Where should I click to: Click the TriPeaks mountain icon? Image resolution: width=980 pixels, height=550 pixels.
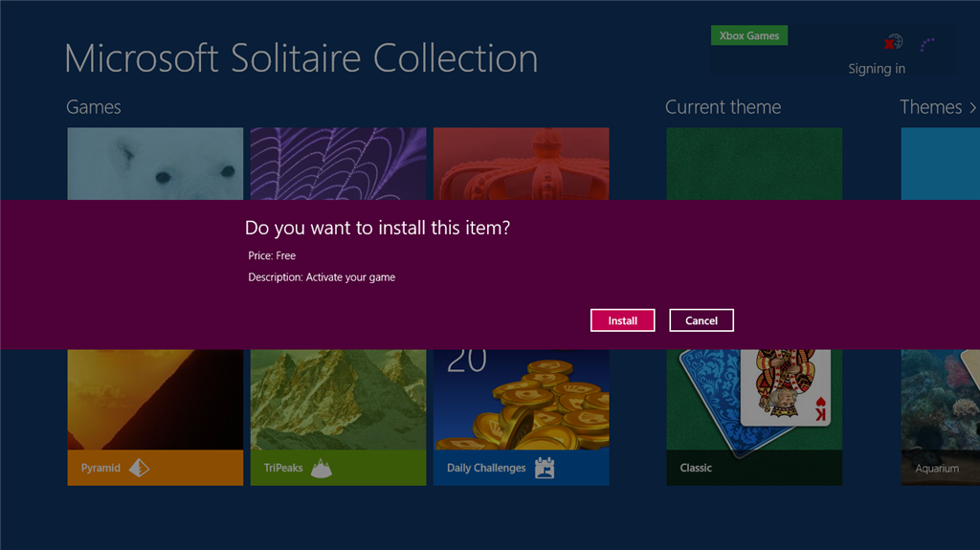[322, 468]
